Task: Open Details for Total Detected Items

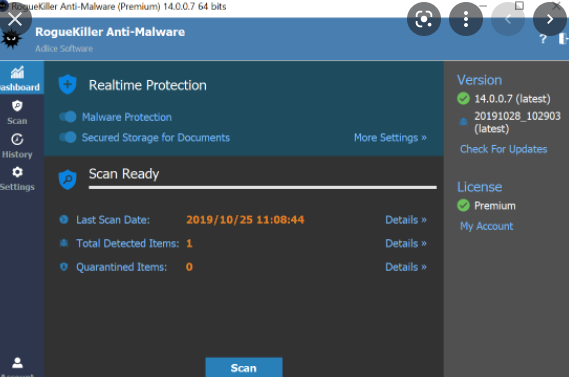Action: [406, 243]
